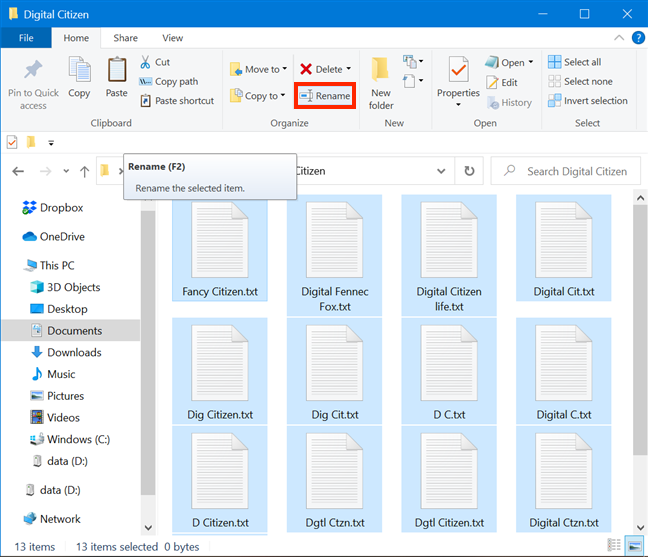The height and width of the screenshot is (557, 648).
Task: Click Invert selection
Action: [588, 100]
